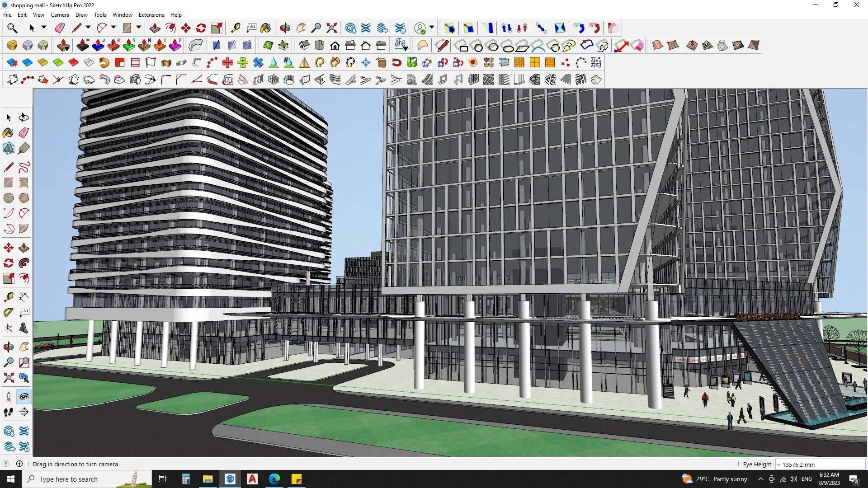Image resolution: width=868 pixels, height=488 pixels.
Task: Select the Eraser tool in top toolbar
Action: coord(60,28)
